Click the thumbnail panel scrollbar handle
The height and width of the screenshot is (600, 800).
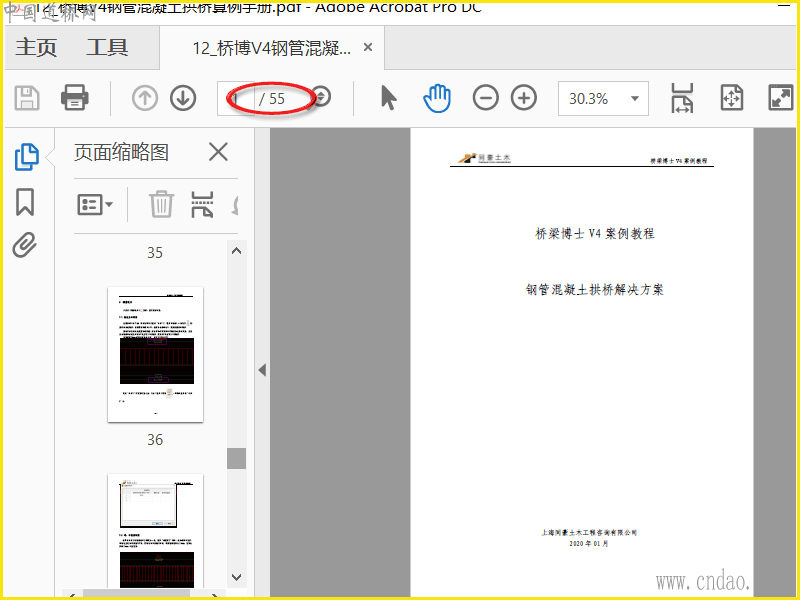[236, 458]
